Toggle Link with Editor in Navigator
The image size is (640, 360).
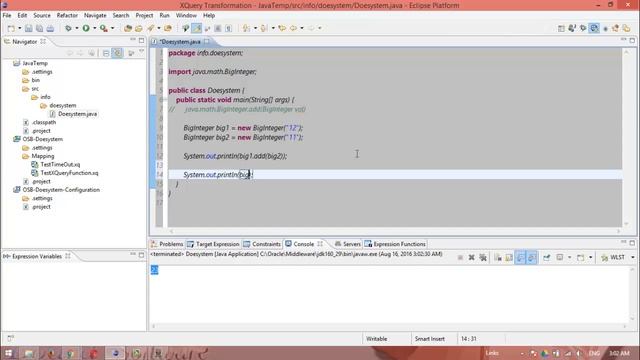click(x=117, y=53)
